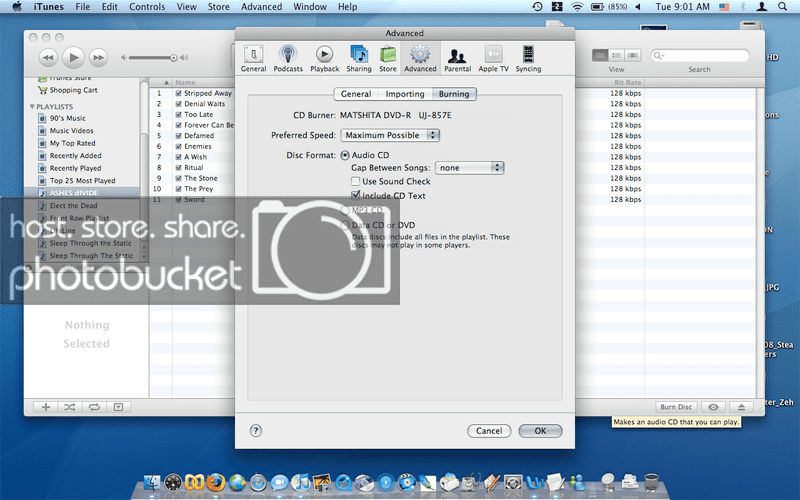Uncheck the Defamed song checkbox
The image size is (800, 500).
(179, 136)
